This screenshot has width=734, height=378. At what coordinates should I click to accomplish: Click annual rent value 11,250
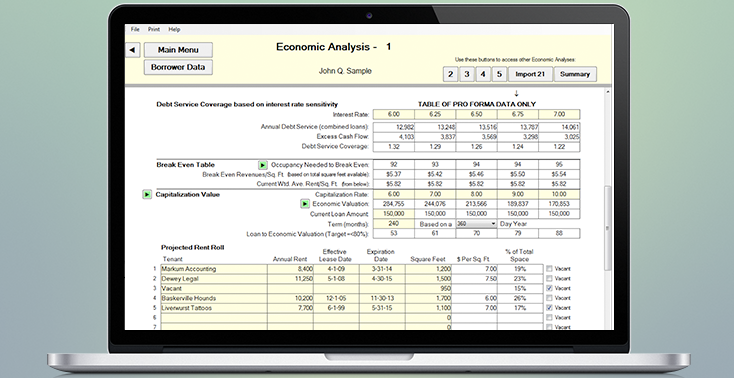click(290, 279)
